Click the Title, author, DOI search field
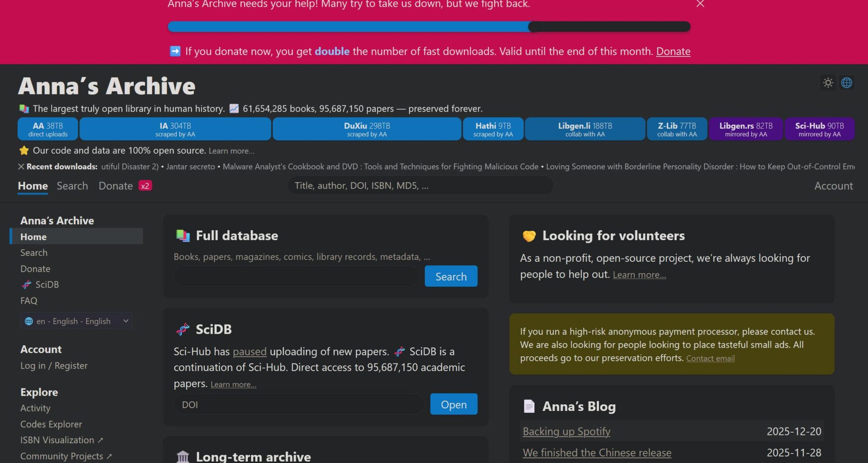The height and width of the screenshot is (463, 868). pyautogui.click(x=420, y=185)
